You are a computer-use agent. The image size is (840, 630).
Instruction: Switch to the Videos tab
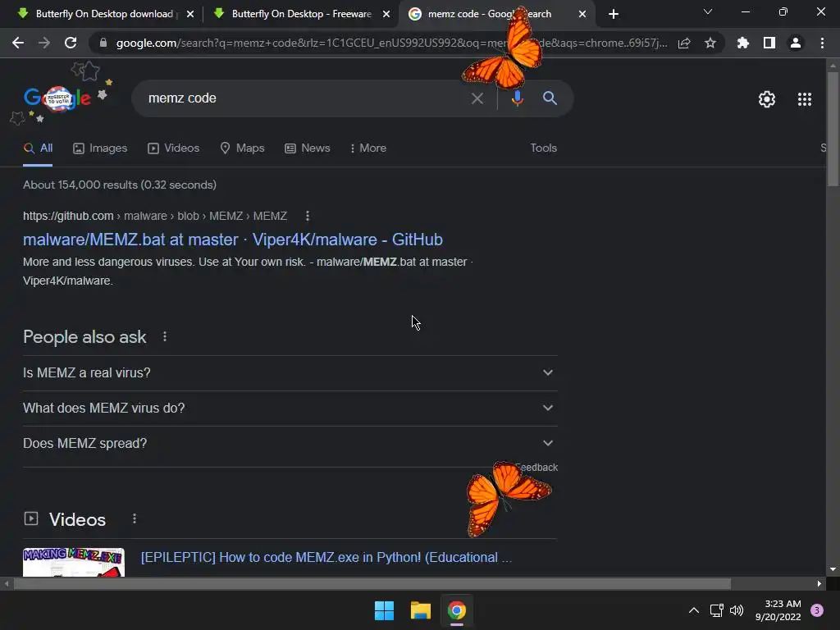tap(174, 148)
